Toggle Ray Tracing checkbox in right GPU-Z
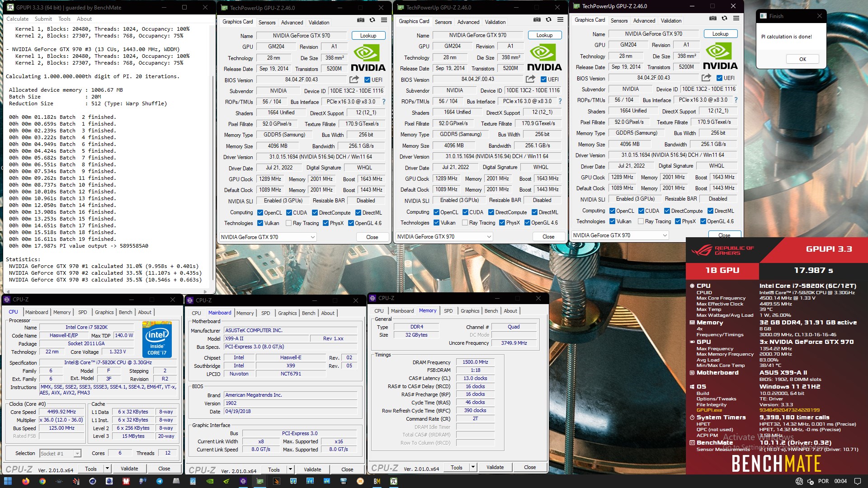The width and height of the screenshot is (868, 488). point(641,221)
